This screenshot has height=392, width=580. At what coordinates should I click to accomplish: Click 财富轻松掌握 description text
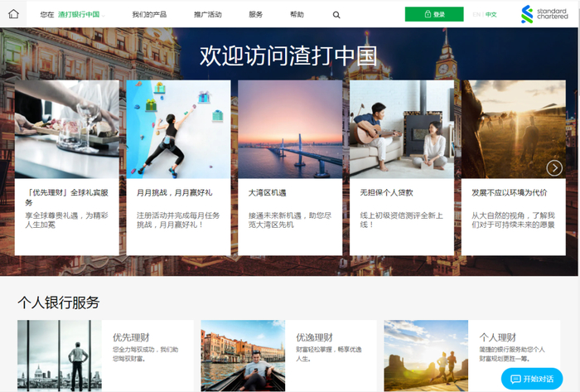tap(329, 354)
